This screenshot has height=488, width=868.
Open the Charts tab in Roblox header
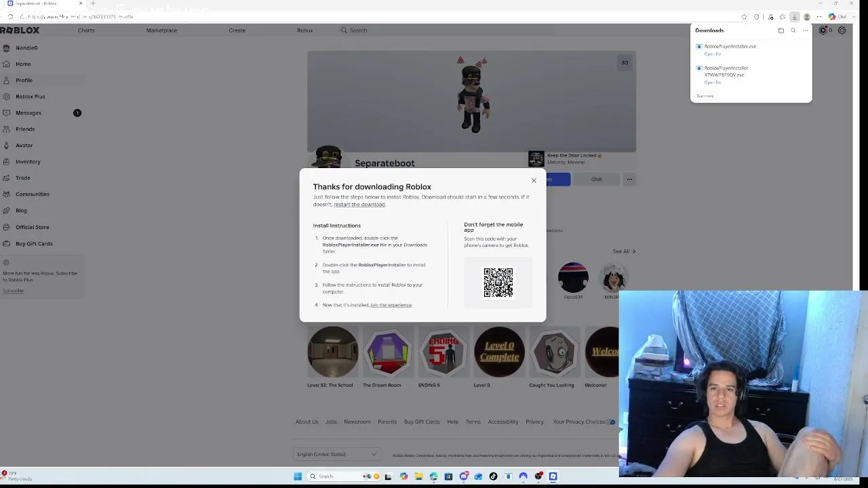(x=86, y=30)
